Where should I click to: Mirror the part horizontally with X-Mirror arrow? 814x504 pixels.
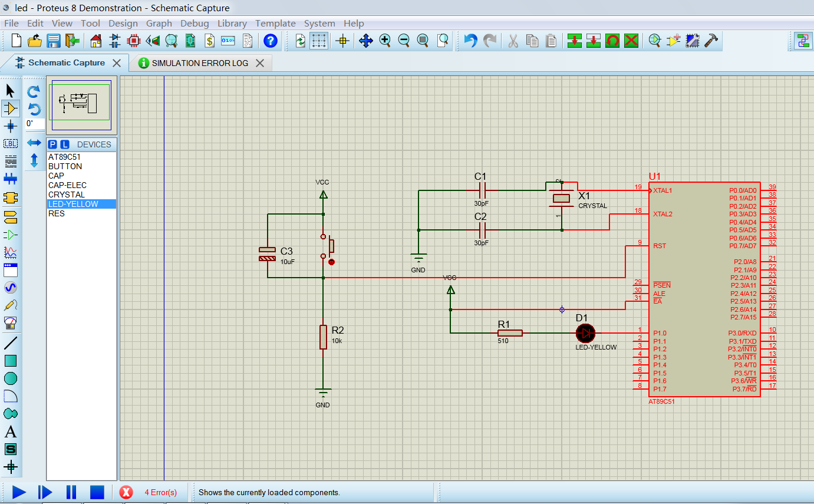pos(34,143)
